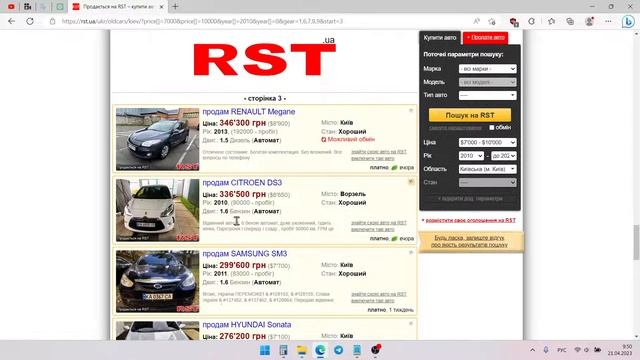Open the Область region dropdown
The image size is (640, 360).
[x=487, y=169]
